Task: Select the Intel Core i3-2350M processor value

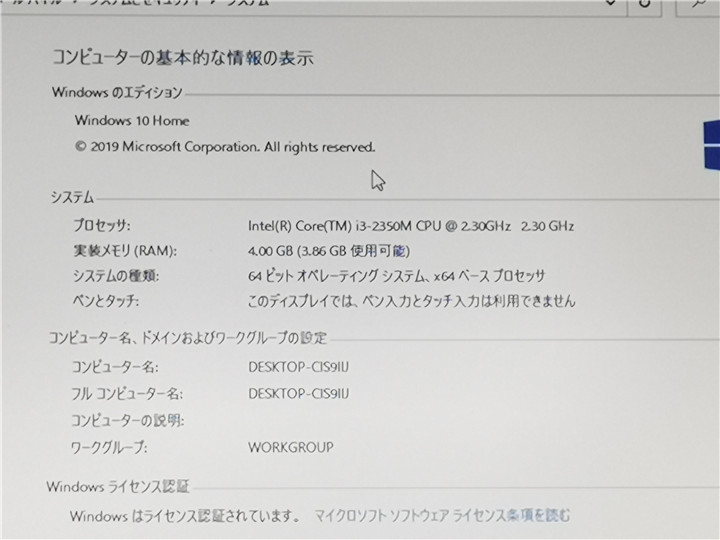Action: (x=411, y=226)
